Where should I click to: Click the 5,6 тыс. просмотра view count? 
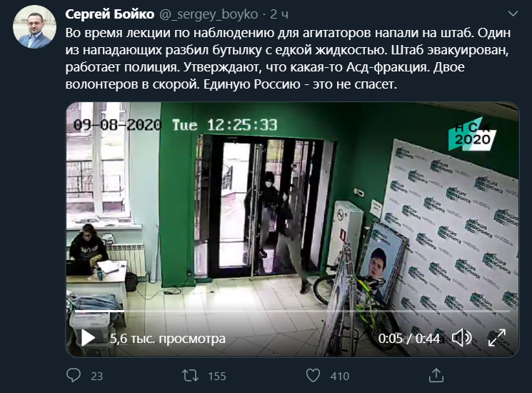(x=168, y=339)
